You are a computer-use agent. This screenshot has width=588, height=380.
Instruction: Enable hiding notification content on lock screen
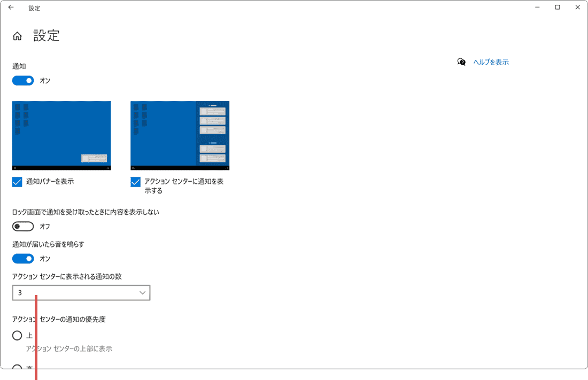[x=22, y=226]
